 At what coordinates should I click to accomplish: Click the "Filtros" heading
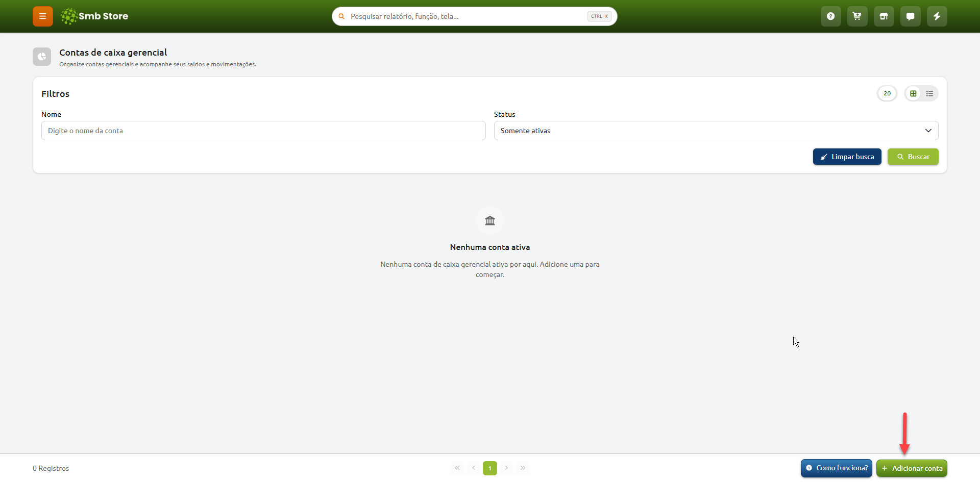tap(56, 94)
